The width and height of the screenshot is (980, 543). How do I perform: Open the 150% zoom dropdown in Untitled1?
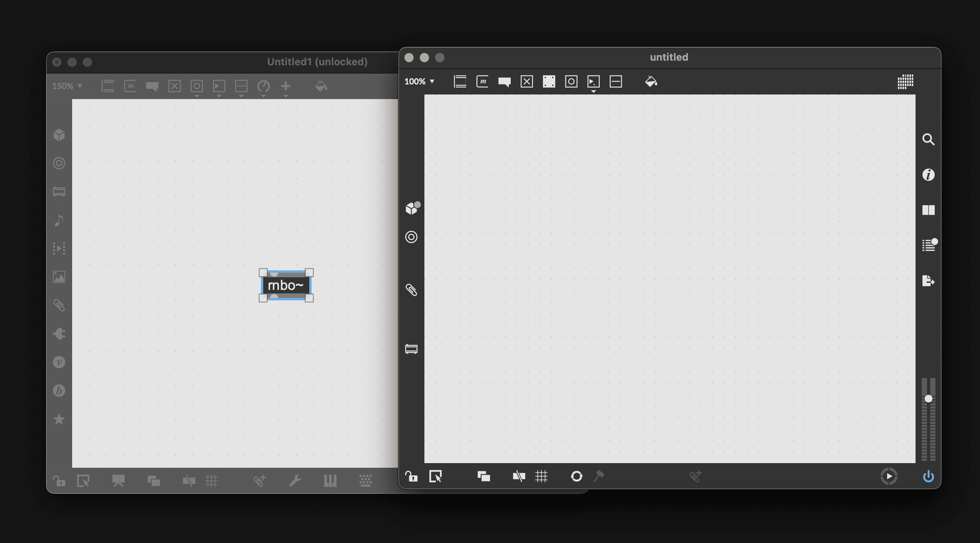point(68,86)
